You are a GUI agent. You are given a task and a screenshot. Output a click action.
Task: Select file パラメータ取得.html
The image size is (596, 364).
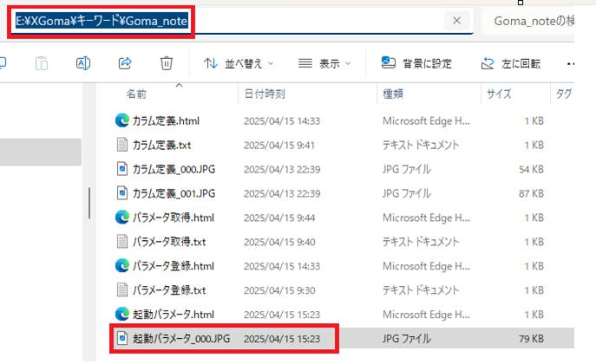tap(174, 218)
